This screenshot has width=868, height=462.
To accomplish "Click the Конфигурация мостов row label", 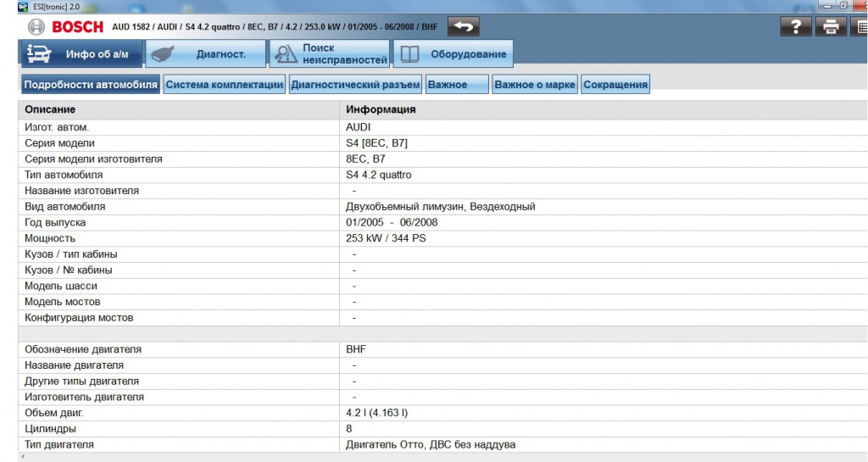I will 79,318.
